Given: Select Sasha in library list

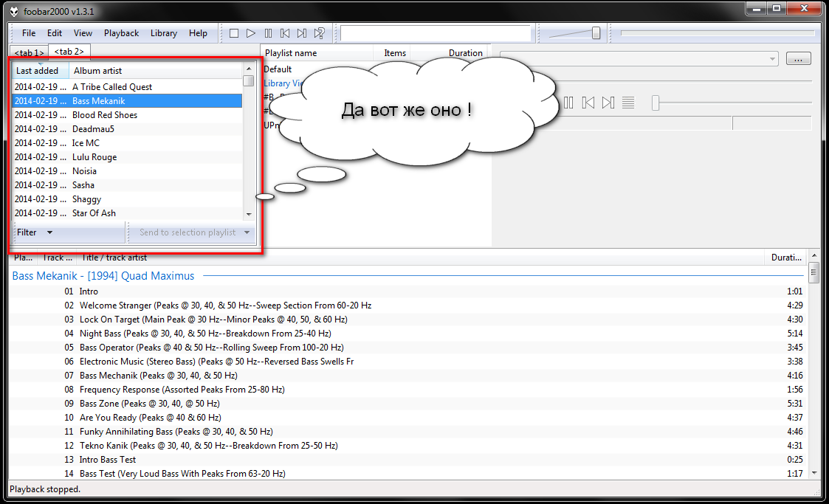Looking at the screenshot, I should (x=127, y=185).
